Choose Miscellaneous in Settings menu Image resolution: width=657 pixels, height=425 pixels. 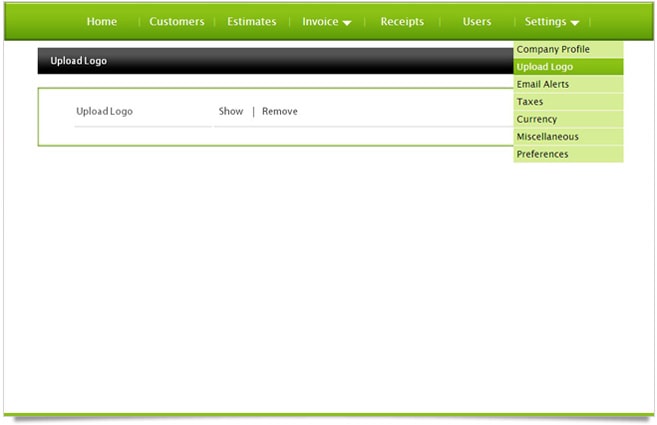tap(568, 137)
